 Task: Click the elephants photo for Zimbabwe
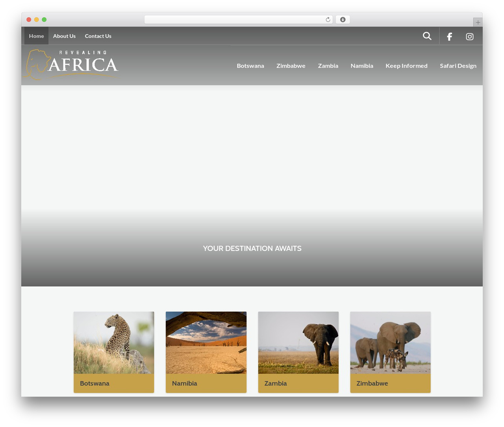[x=391, y=343]
